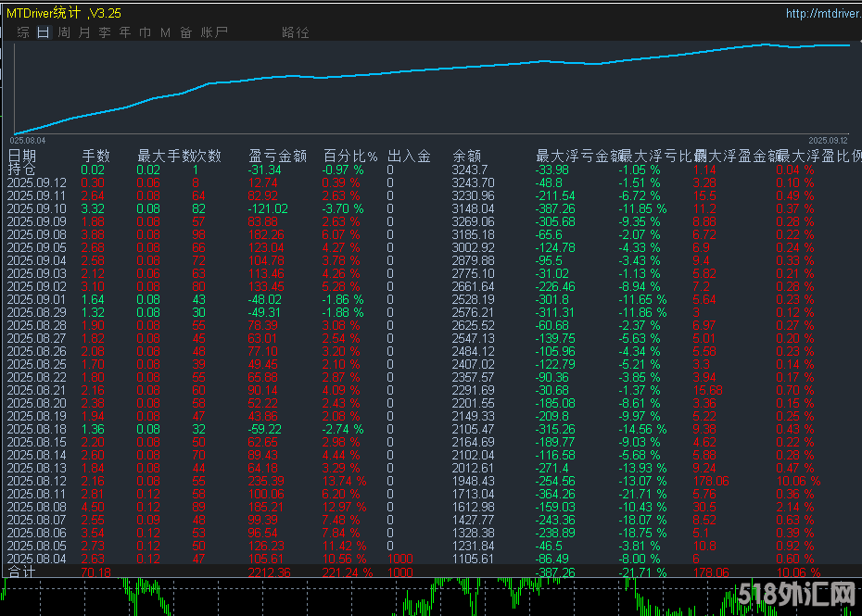Image resolution: width=862 pixels, height=616 pixels.
Task: Select the 综 summary view icon
Action: pyautogui.click(x=22, y=31)
